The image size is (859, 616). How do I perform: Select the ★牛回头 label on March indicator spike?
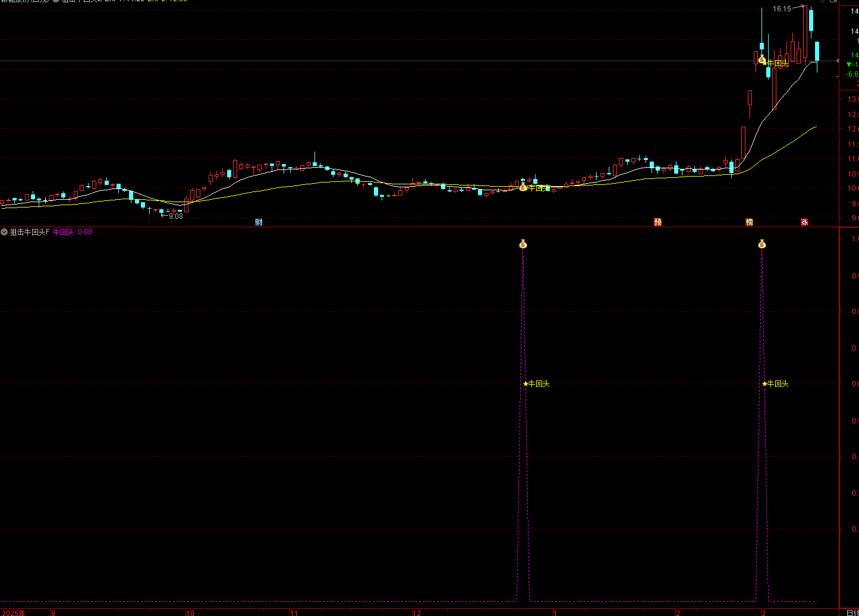775,384
